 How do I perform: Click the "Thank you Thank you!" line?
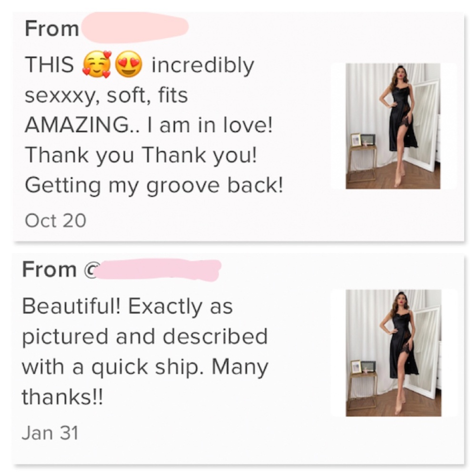(x=140, y=155)
